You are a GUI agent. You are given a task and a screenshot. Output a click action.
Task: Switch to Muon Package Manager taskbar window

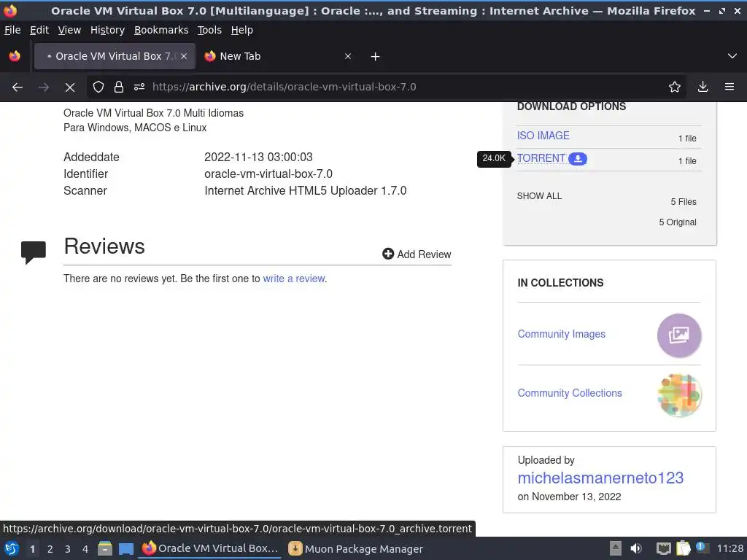click(x=356, y=549)
